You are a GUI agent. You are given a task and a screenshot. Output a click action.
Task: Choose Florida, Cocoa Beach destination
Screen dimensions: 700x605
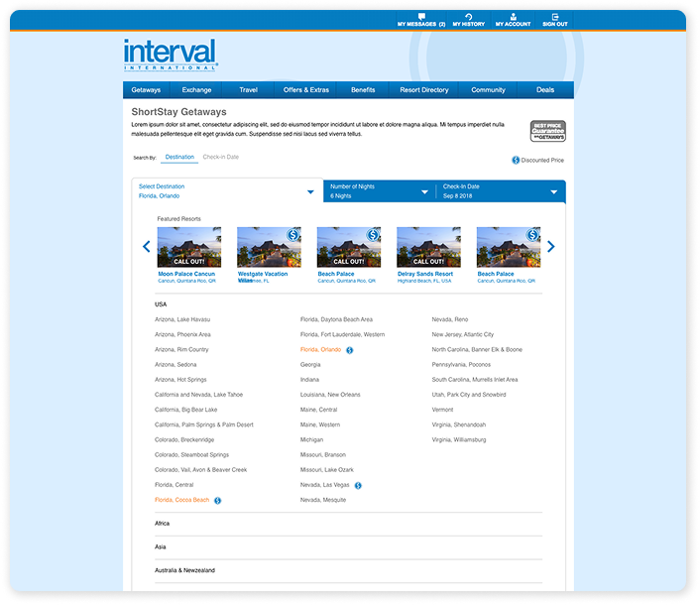tap(181, 500)
